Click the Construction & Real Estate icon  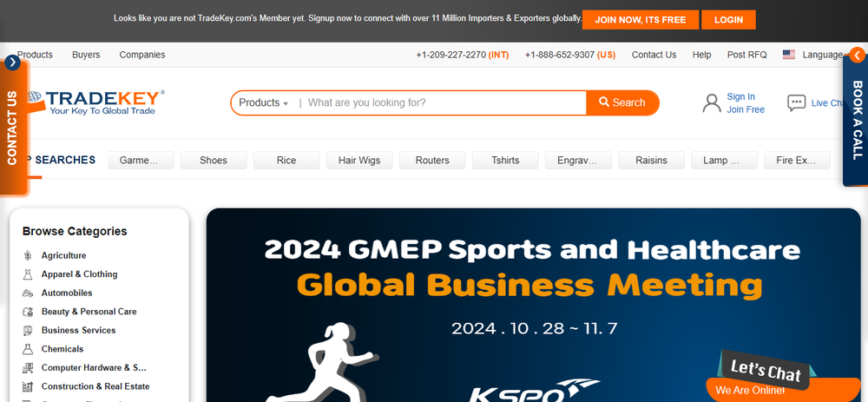pyautogui.click(x=28, y=386)
